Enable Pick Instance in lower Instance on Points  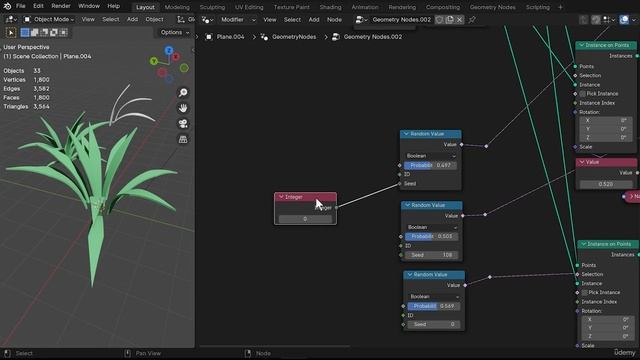click(584, 293)
